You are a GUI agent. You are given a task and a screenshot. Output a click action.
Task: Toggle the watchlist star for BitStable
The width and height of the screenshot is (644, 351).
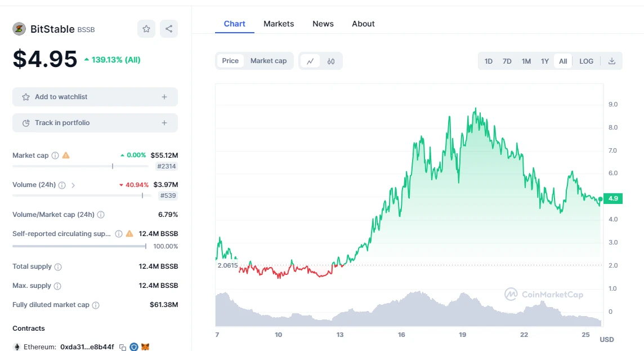pos(146,28)
